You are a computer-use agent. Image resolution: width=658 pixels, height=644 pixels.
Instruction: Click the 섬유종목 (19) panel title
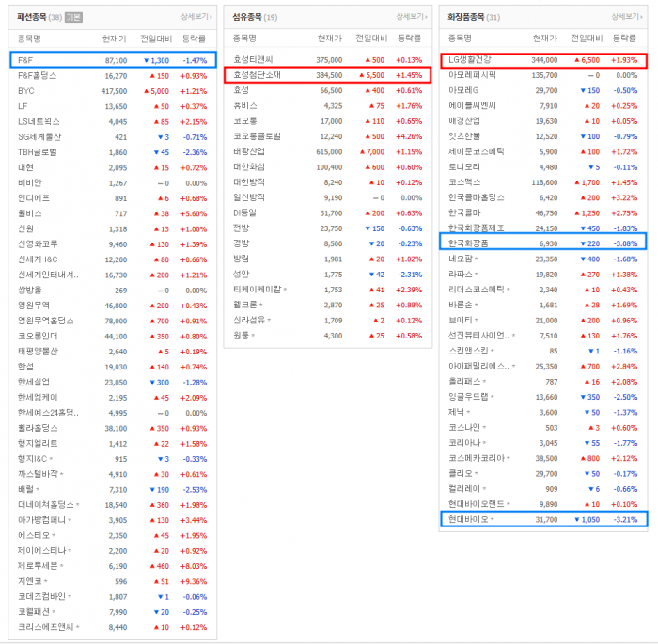(x=255, y=17)
